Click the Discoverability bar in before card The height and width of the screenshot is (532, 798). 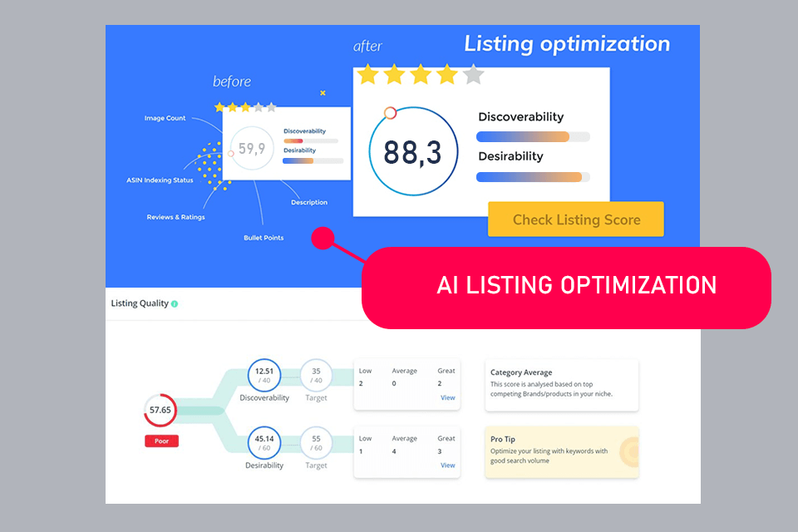pyautogui.click(x=310, y=141)
